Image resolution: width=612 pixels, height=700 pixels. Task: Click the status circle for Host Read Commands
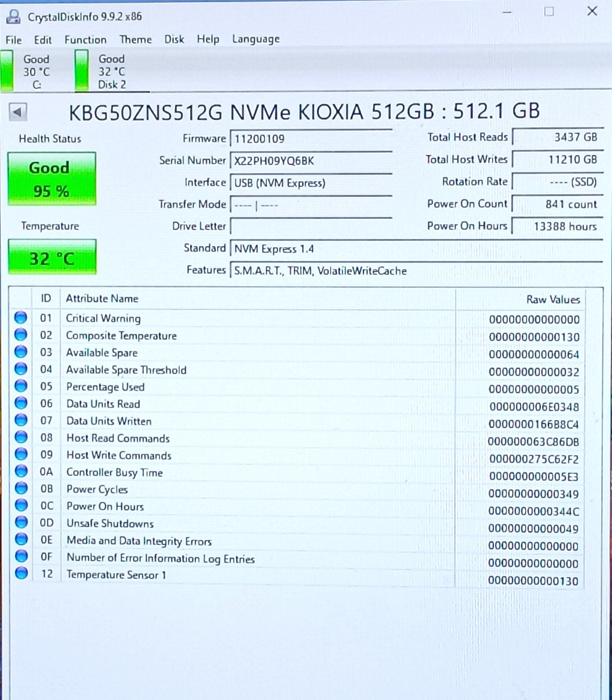tap(21, 437)
